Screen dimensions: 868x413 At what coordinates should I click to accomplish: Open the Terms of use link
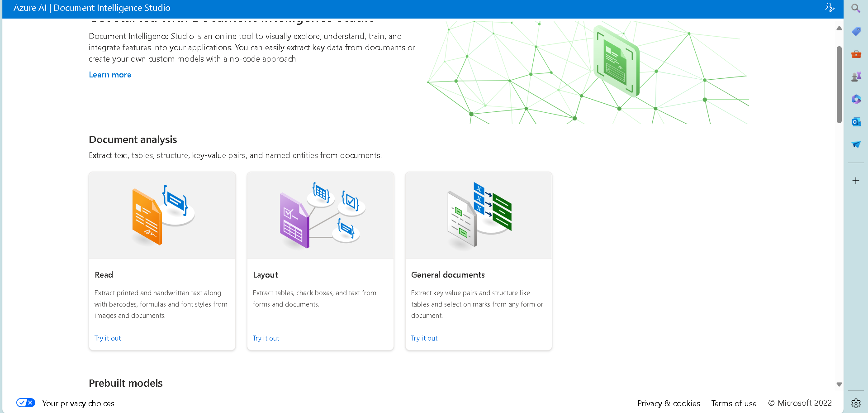click(734, 403)
